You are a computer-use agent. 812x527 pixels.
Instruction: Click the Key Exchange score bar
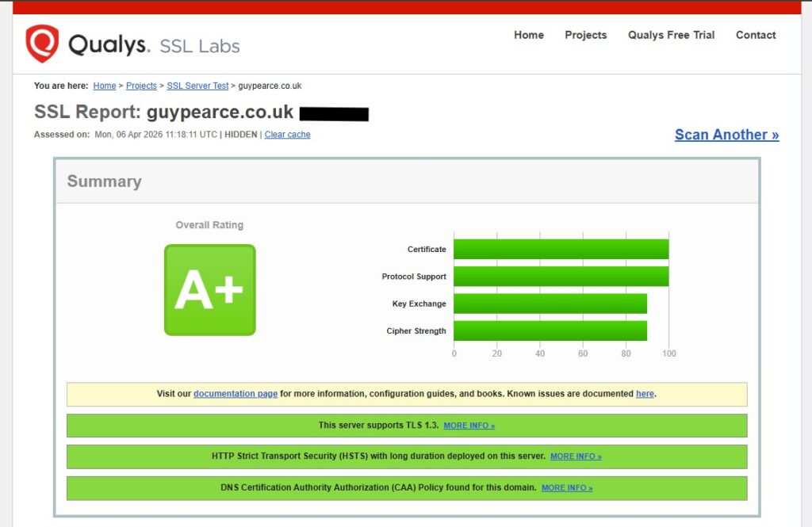[550, 304]
